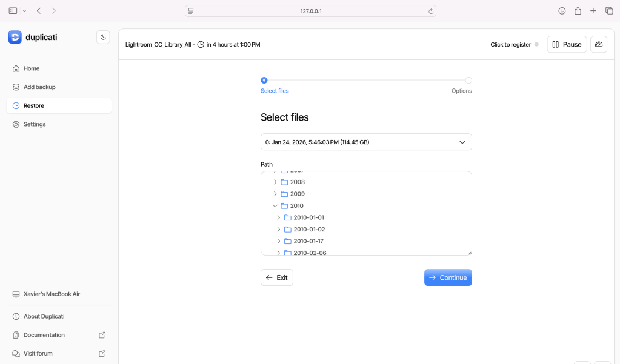Image resolution: width=620 pixels, height=364 pixels.
Task: Pause the backup operations
Action: click(567, 44)
